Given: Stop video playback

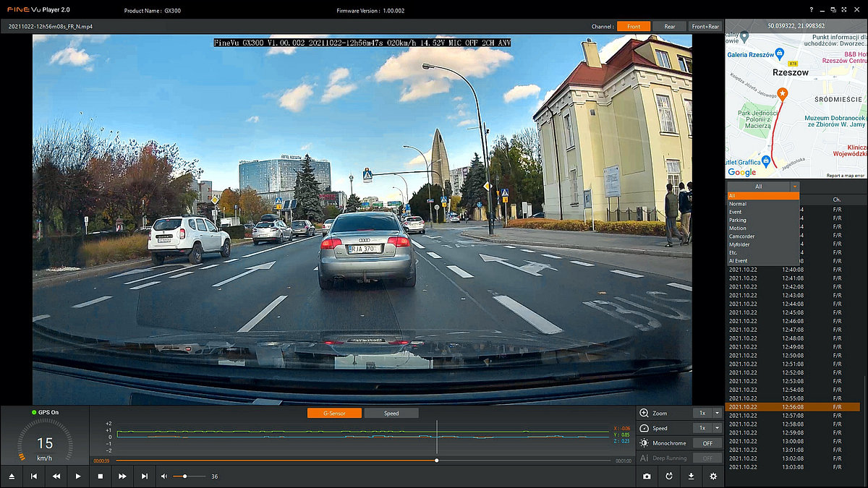Looking at the screenshot, I should coord(101,476).
